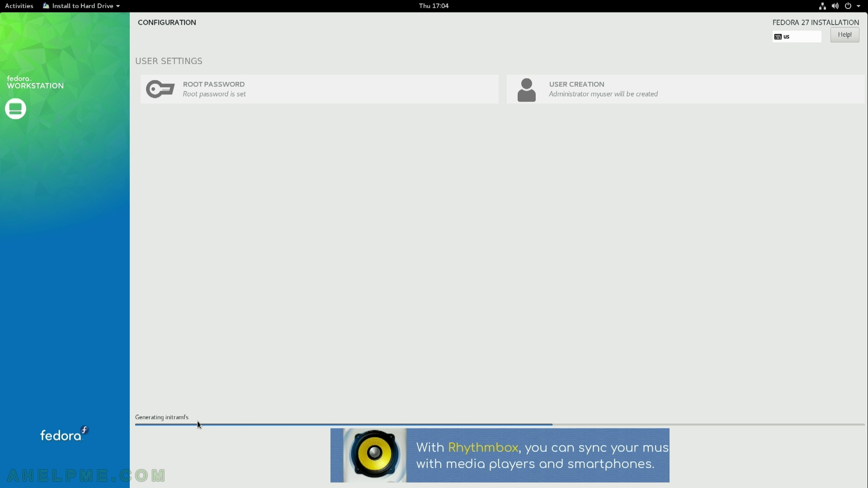Screen dimensions: 868x488
Task: Enable the root password configuration toggle
Action: [159, 89]
